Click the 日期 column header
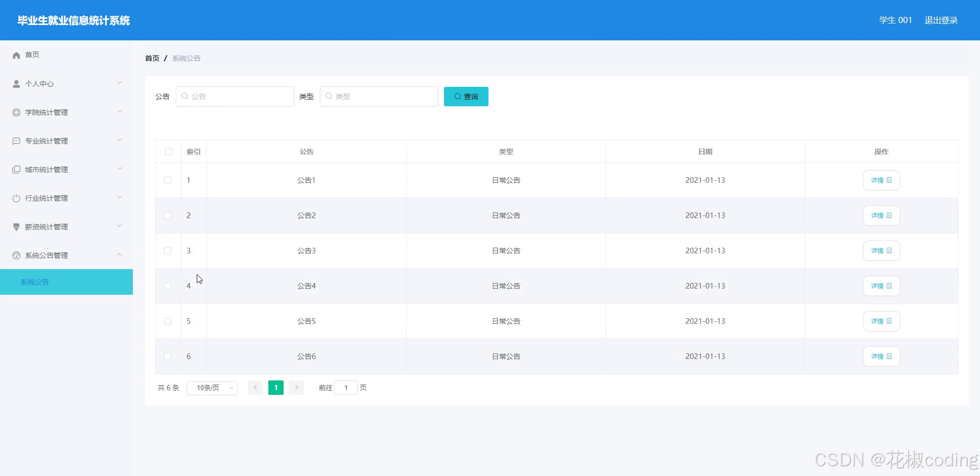Viewport: 980px width, 476px height. pyautogui.click(x=705, y=152)
